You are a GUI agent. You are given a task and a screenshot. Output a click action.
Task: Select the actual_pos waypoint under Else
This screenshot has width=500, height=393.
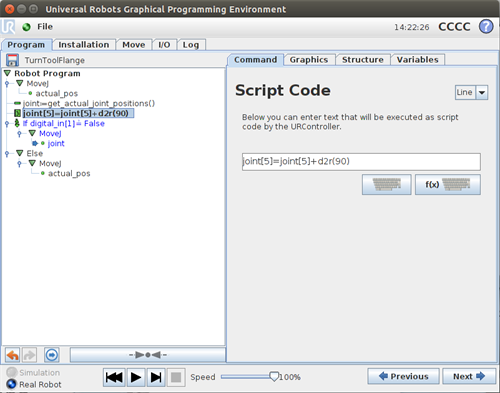pos(69,173)
